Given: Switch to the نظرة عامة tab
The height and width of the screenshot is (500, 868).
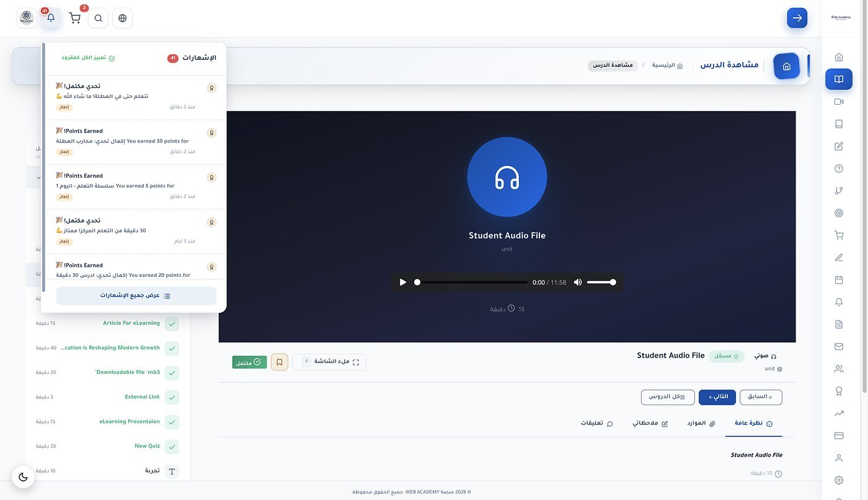Looking at the screenshot, I should click(x=753, y=424).
